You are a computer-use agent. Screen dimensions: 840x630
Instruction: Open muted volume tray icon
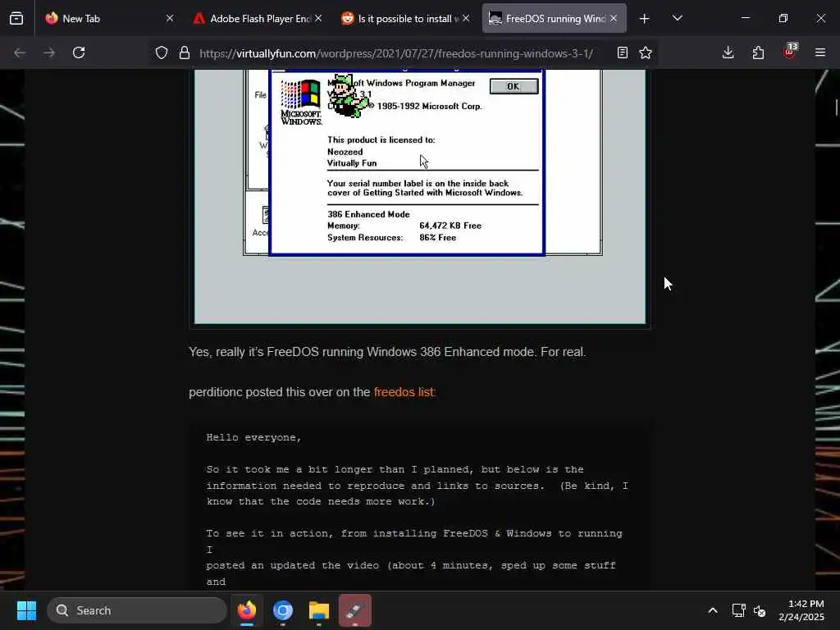tap(760, 610)
